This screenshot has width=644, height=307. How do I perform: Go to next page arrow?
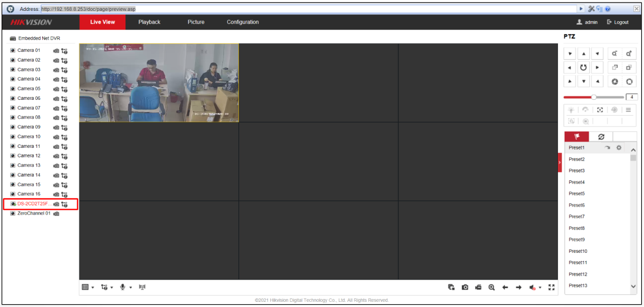(518, 287)
